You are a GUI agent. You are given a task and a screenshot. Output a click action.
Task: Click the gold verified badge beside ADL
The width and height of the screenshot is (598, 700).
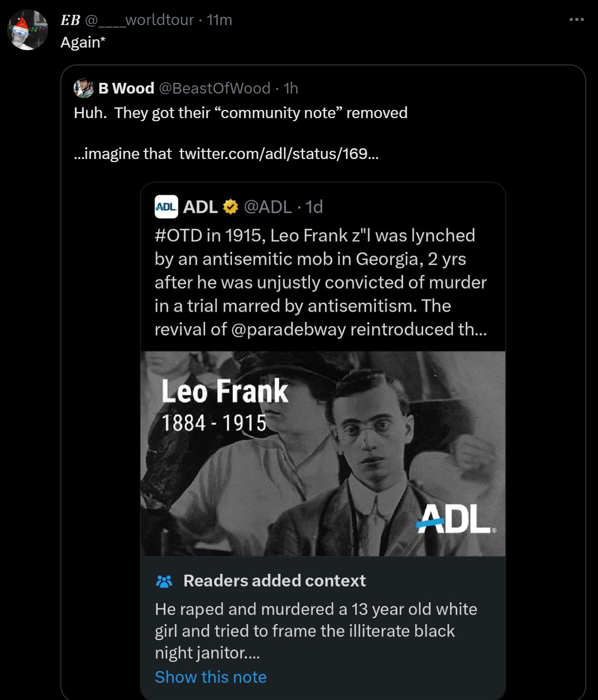click(x=231, y=207)
